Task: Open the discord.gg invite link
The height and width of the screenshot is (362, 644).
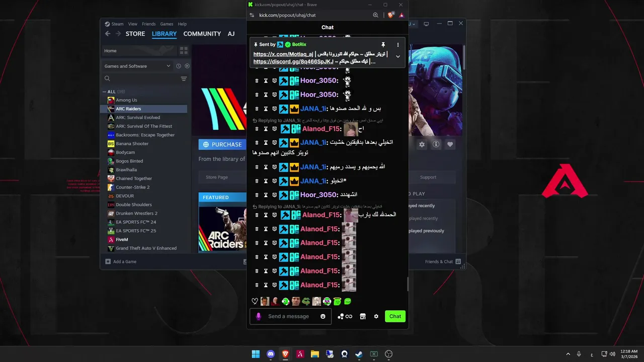Action: 293,61
